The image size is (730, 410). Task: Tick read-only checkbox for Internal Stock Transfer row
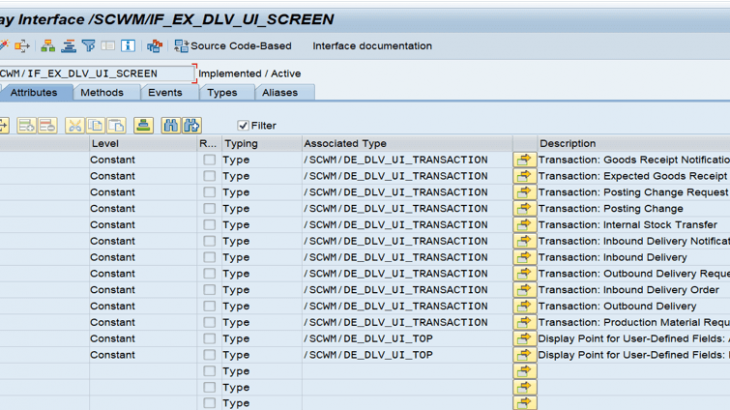[x=209, y=225]
